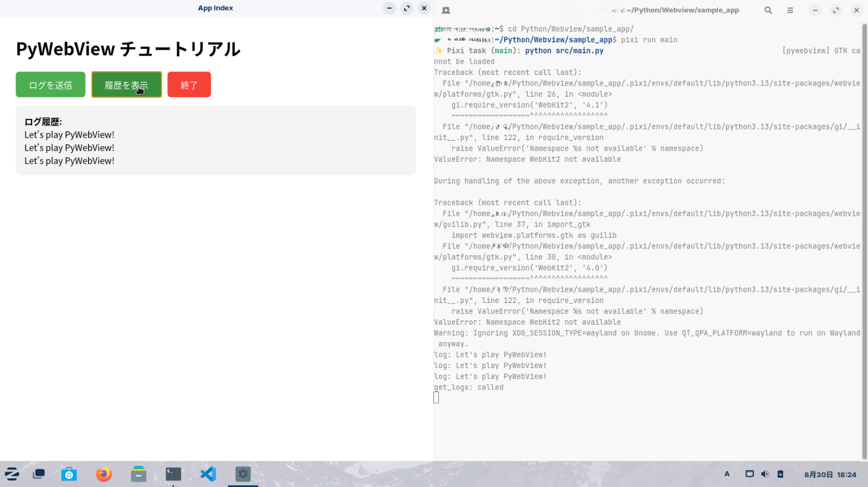
Task: Click the ログ履歴: label
Action: (43, 122)
